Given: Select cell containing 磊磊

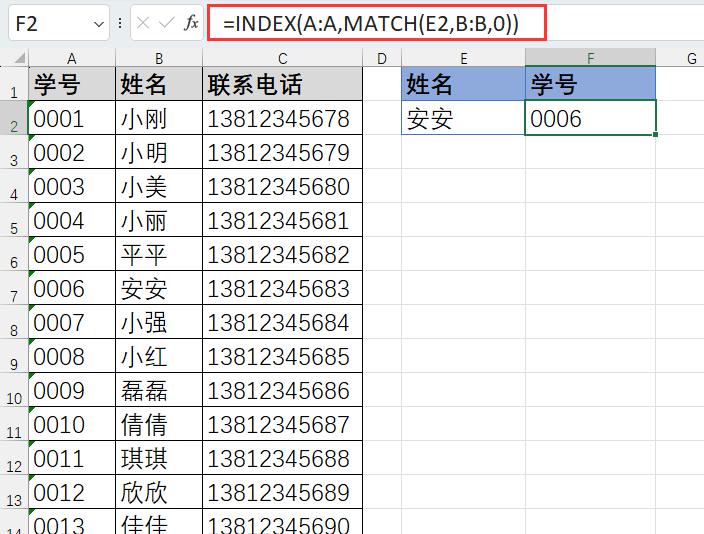Looking at the screenshot, I should (x=159, y=390).
